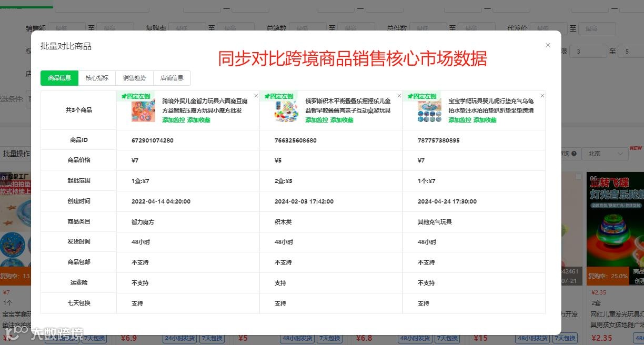The image size is (644, 345).
Task: Tick the checkbox on the background product card
Action: pyautogui.click(x=578, y=177)
